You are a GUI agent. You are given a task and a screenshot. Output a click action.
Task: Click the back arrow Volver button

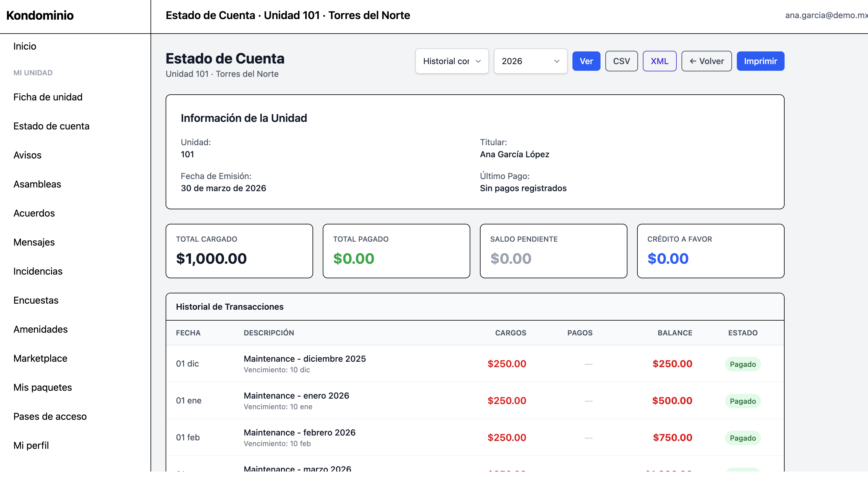point(706,61)
